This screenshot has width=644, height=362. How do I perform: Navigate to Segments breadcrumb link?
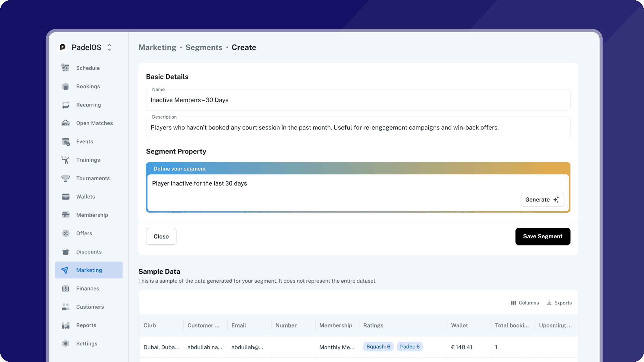click(204, 47)
